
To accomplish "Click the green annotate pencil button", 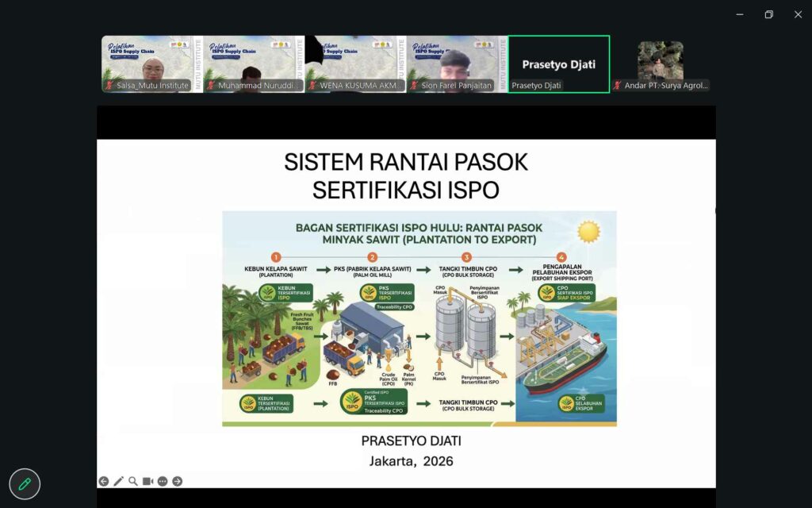I will pyautogui.click(x=25, y=484).
